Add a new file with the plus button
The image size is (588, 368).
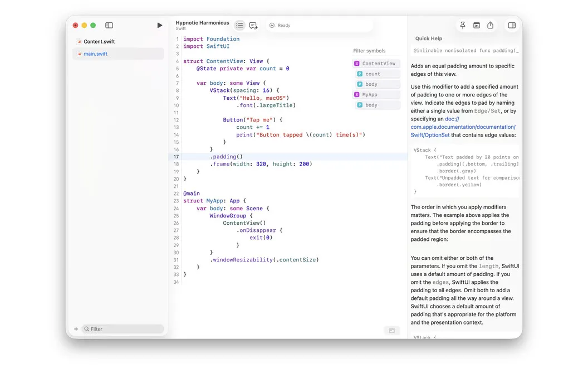pyautogui.click(x=76, y=329)
